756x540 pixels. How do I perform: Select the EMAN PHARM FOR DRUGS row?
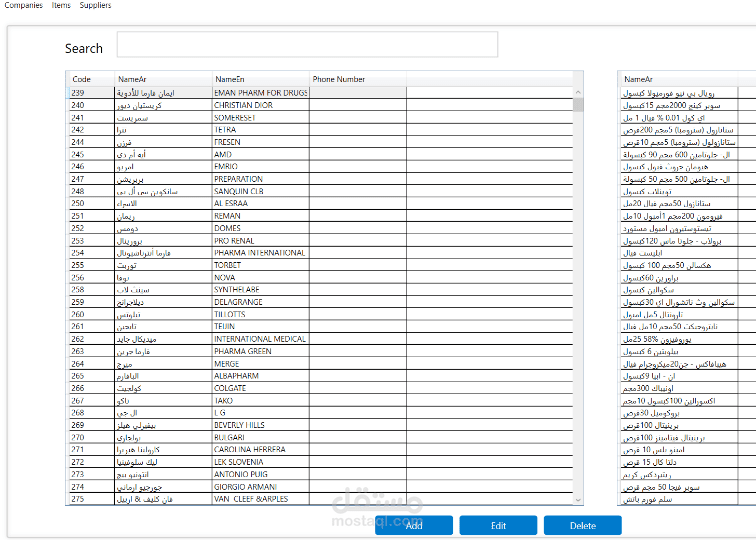pos(321,93)
